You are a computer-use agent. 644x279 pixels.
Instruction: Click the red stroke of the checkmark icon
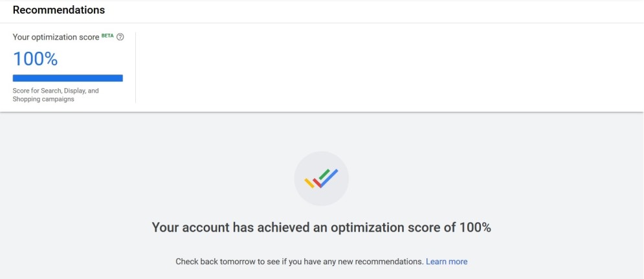coord(316,182)
